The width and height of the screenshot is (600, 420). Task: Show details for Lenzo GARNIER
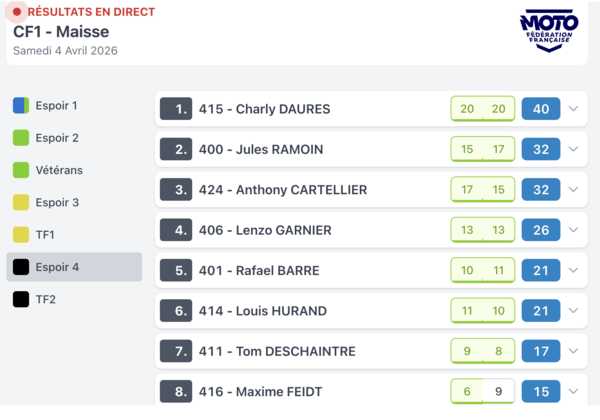[x=573, y=230]
